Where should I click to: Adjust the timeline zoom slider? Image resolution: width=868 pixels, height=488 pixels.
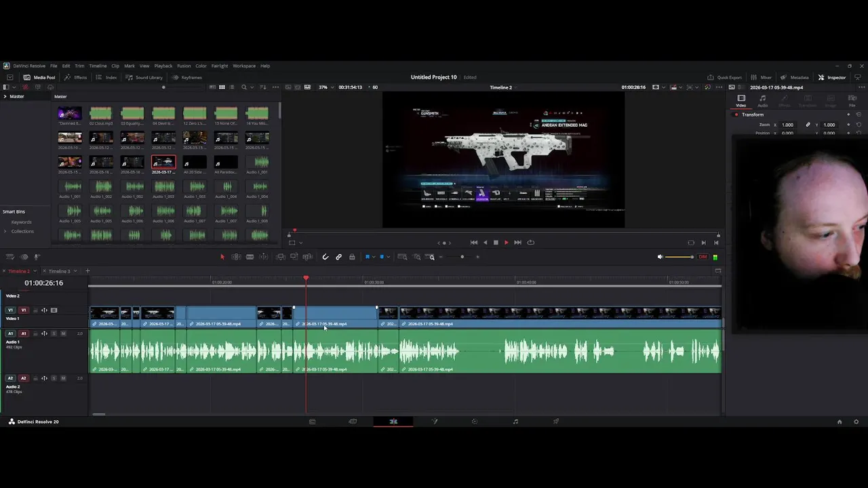(462, 257)
